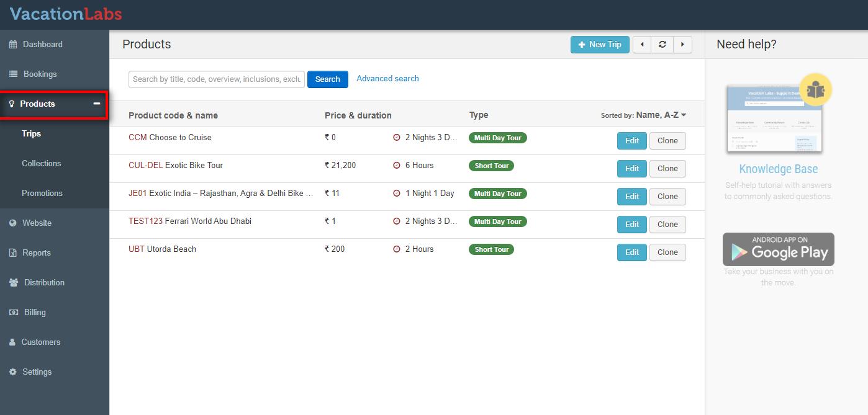Click into the product search field
868x415 pixels.
pos(216,79)
